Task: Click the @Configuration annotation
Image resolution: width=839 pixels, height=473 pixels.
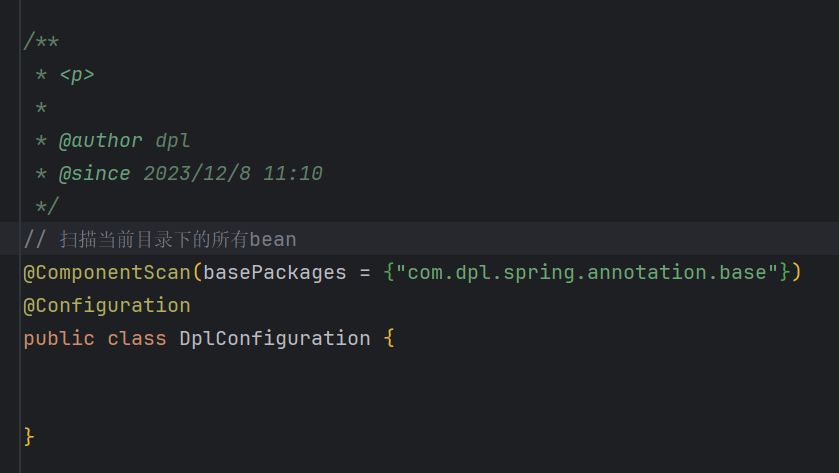Action: tap(107, 306)
